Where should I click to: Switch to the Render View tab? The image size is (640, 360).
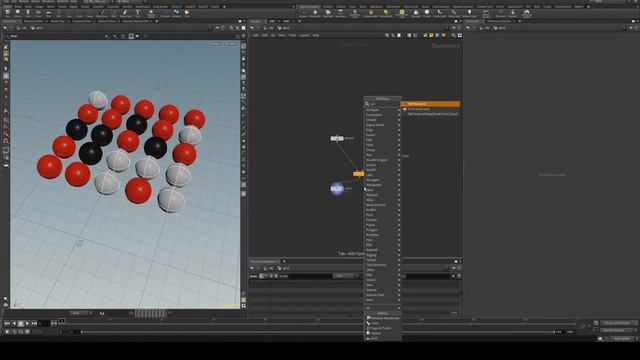[58, 21]
